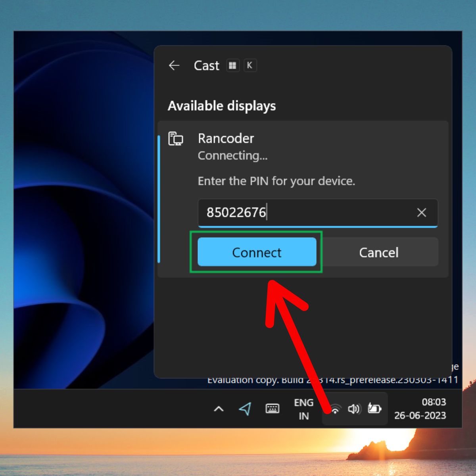Open the clock showing 08:03
Image resolution: width=476 pixels, height=476 pixels.
[x=420, y=409]
